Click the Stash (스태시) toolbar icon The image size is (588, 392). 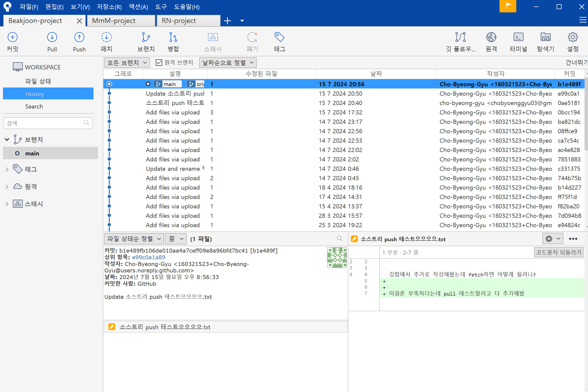coord(213,42)
